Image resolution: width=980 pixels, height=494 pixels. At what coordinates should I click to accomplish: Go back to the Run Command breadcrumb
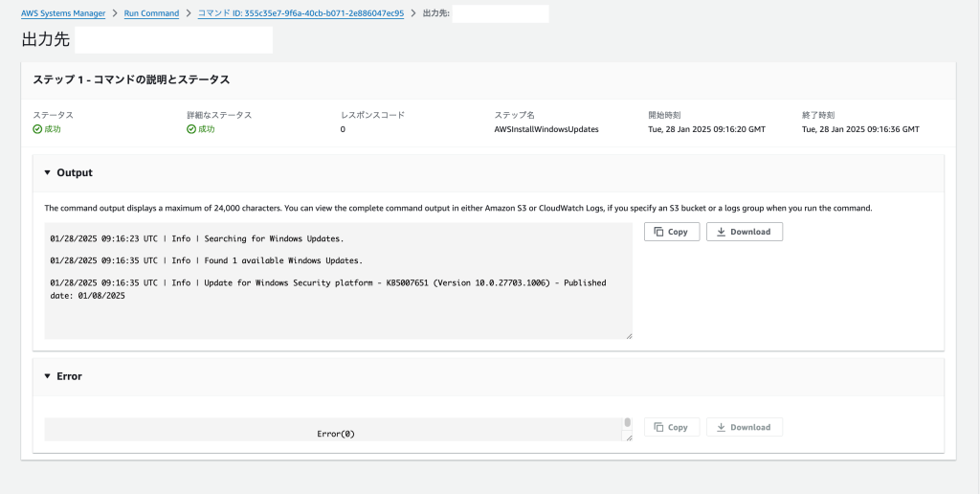point(151,13)
